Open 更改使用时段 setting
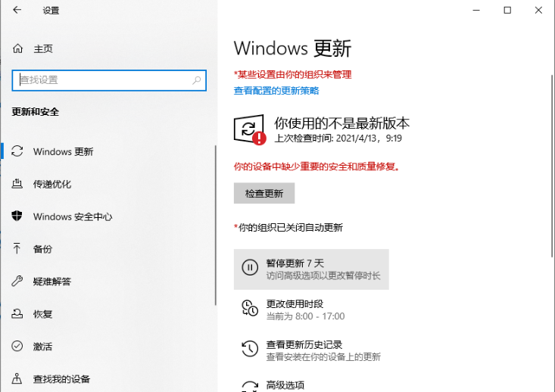This screenshot has width=555, height=392. click(311, 310)
